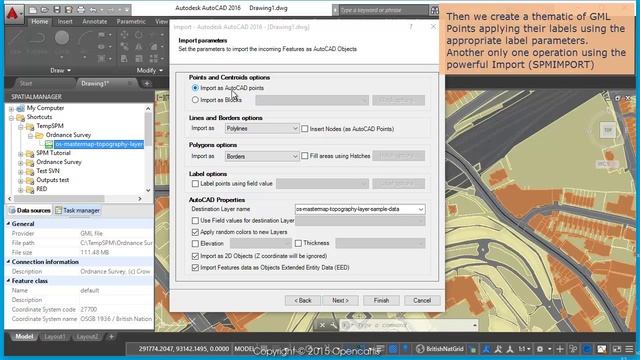Switch to the Layout1 tab
The width and height of the screenshot is (640, 360).
[54, 337]
